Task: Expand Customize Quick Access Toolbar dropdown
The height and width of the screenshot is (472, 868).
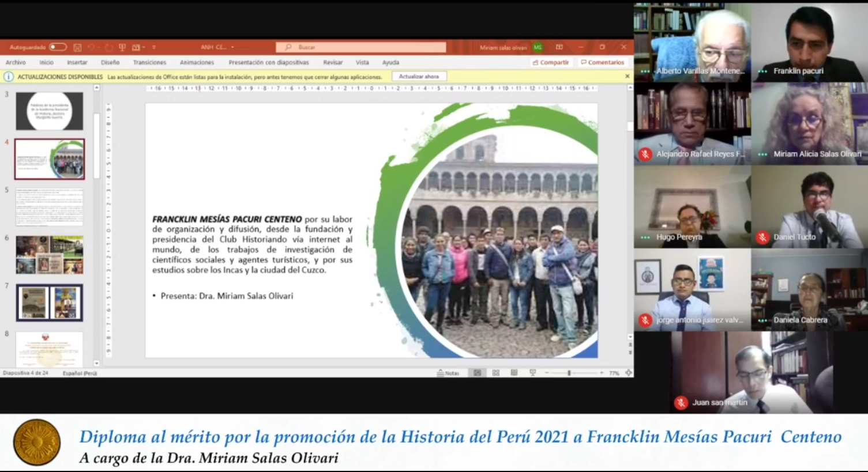Action: 154,47
